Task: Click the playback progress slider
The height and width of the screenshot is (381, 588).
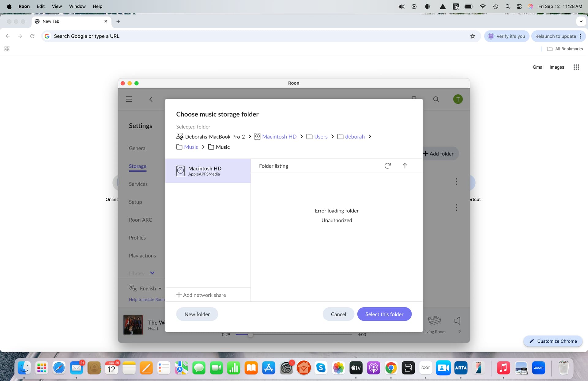Action: coord(294,334)
